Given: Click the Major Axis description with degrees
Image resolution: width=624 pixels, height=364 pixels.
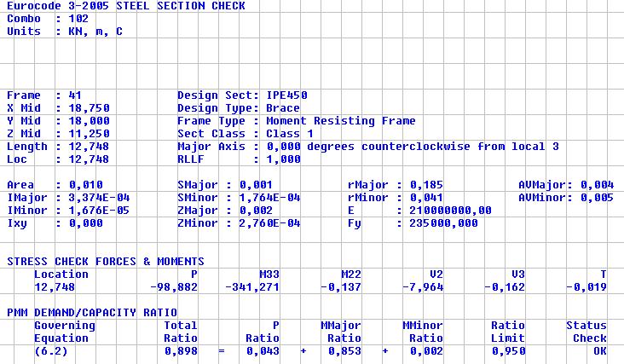Looking at the screenshot, I should pyautogui.click(x=413, y=147).
